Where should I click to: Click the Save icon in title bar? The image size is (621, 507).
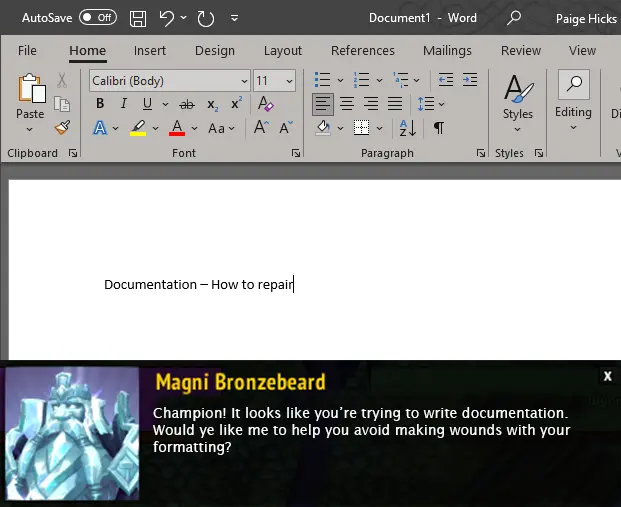[x=138, y=18]
